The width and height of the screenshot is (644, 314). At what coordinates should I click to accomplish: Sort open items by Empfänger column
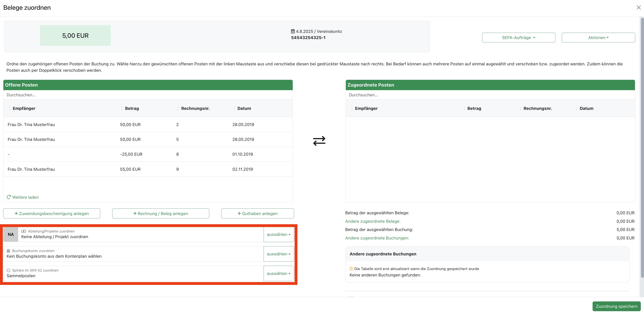(x=24, y=108)
